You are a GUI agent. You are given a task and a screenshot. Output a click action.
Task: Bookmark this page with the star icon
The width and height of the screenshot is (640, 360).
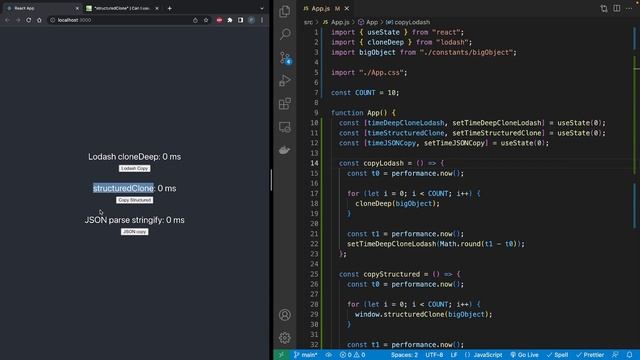[206, 20]
